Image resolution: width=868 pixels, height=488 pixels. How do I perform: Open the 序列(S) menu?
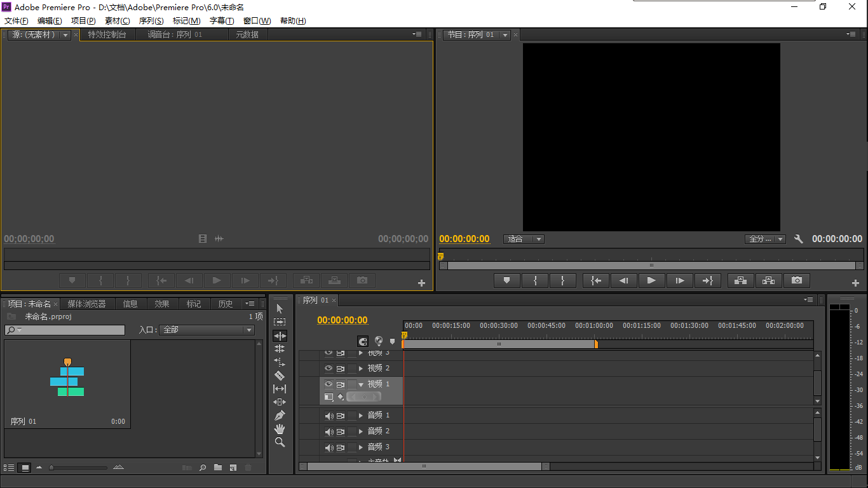click(151, 21)
